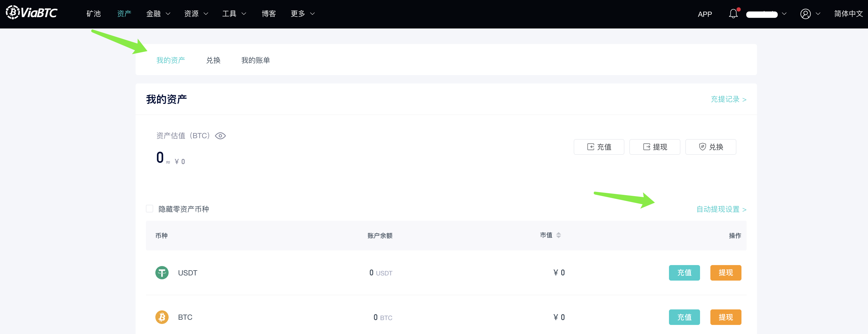Enable 隐藏零资产币种 checkbox
Image resolution: width=868 pixels, height=334 pixels.
point(150,209)
